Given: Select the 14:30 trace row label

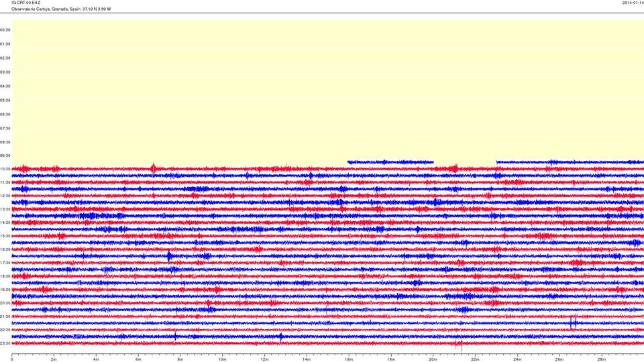Looking at the screenshot, I should (5, 223).
